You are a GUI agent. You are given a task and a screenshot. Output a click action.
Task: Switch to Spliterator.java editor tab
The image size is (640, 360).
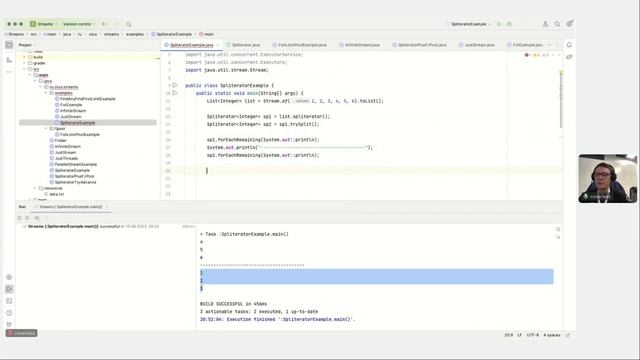[x=243, y=45]
